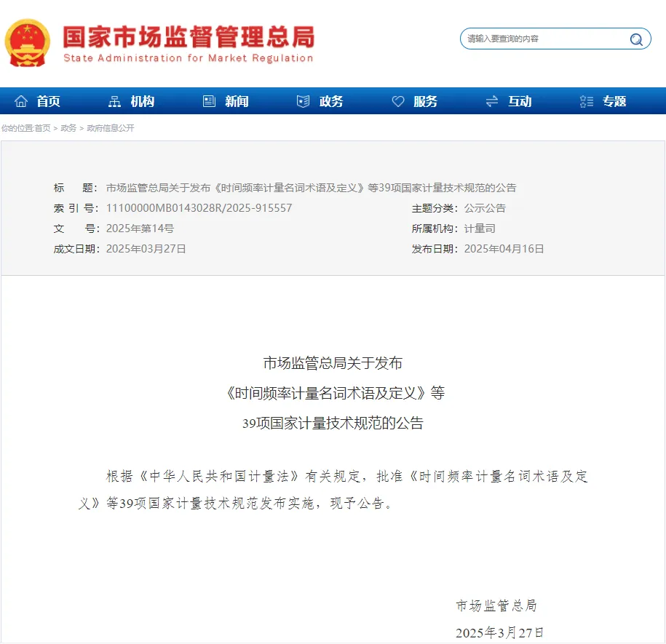Image resolution: width=666 pixels, height=644 pixels.
Task: Click the search magnifier icon
Action: tap(636, 39)
